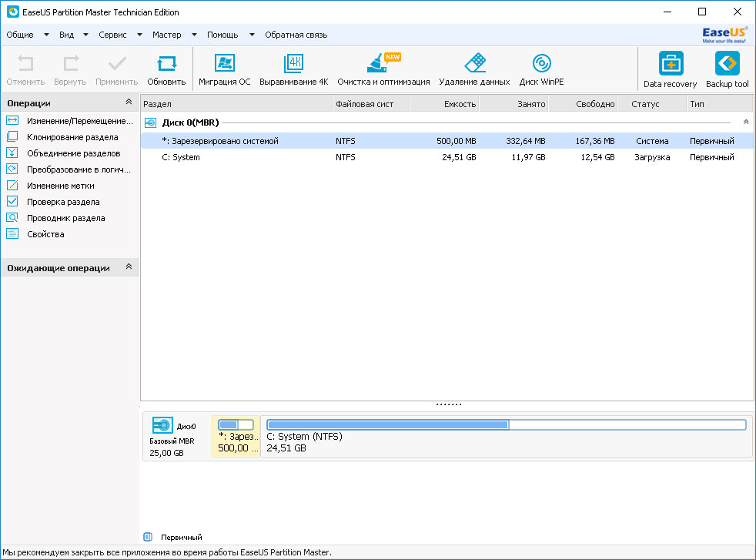The height and width of the screenshot is (560, 756).
Task: Select row Зарезервировано системой
Action: click(x=447, y=141)
